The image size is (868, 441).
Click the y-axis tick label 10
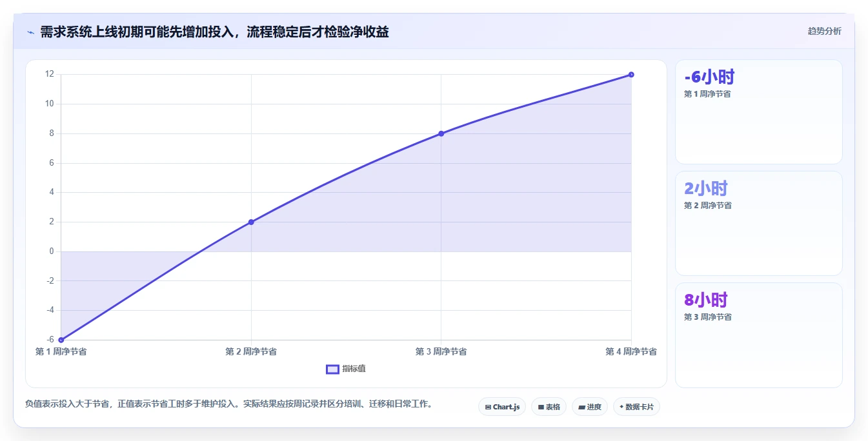[50, 104]
